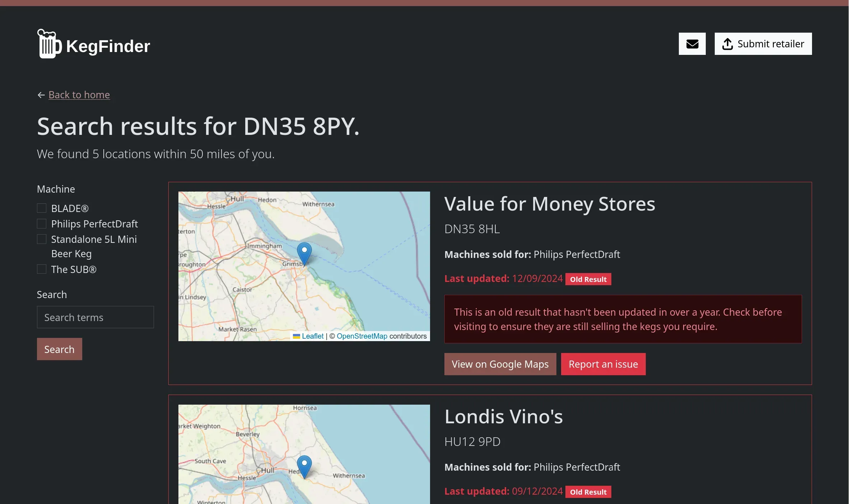The height and width of the screenshot is (504, 849).
Task: Click the back arrow beside Back to home
Action: tap(41, 95)
